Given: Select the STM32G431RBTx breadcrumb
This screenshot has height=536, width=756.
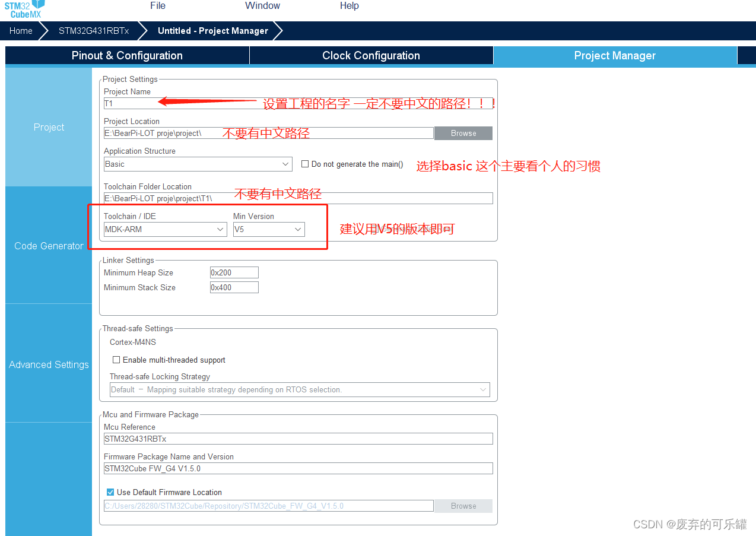Looking at the screenshot, I should (x=94, y=31).
